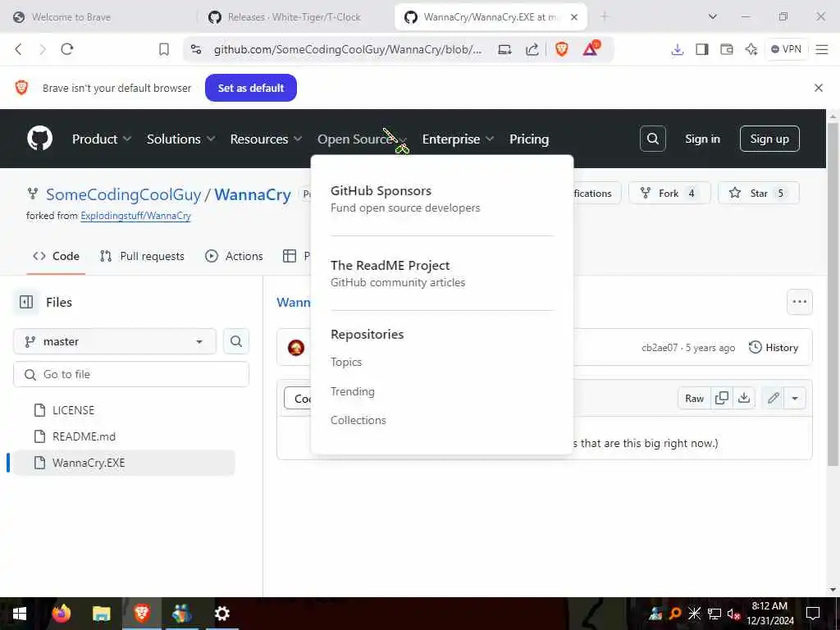Open Brave Rewards triangle icon
The height and width of the screenshot is (630, 840).
coord(591,48)
